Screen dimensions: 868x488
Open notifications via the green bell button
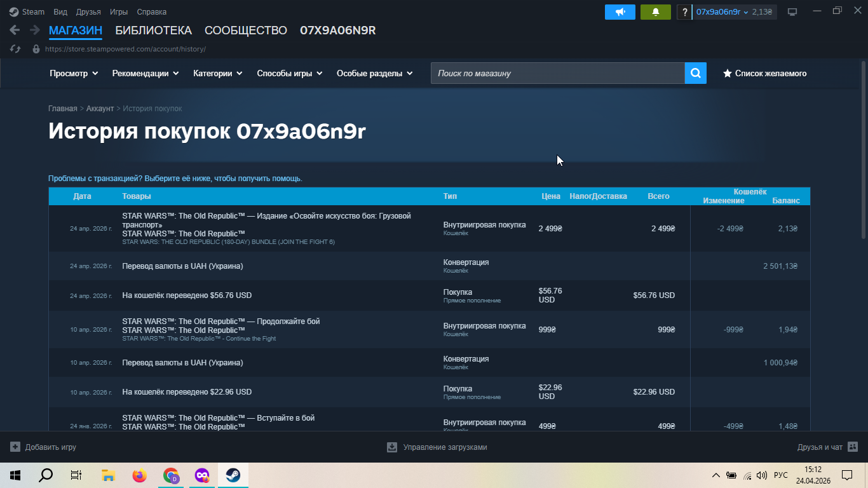(x=656, y=11)
